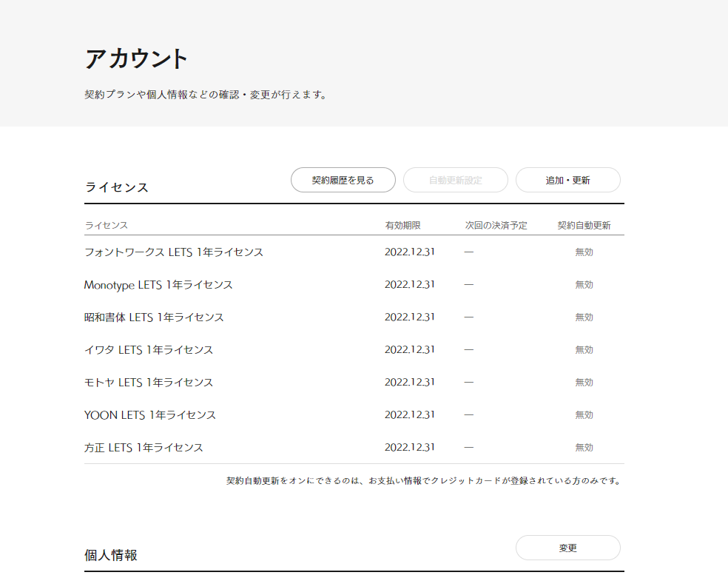Click the greyed-out 自動更新設定 button
The image size is (728, 578).
pyautogui.click(x=456, y=180)
